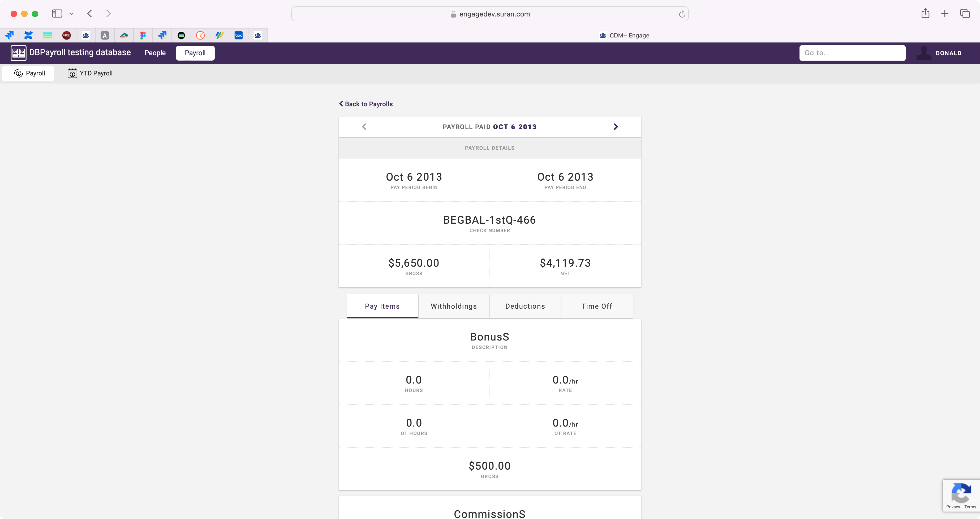The height and width of the screenshot is (519, 980).
Task: Click the Go to search field
Action: [x=852, y=53]
